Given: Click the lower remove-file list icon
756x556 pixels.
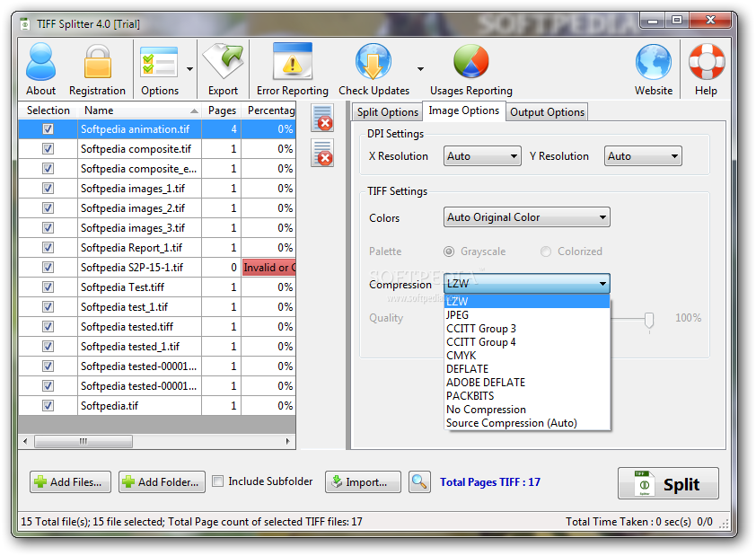Looking at the screenshot, I should click(322, 153).
